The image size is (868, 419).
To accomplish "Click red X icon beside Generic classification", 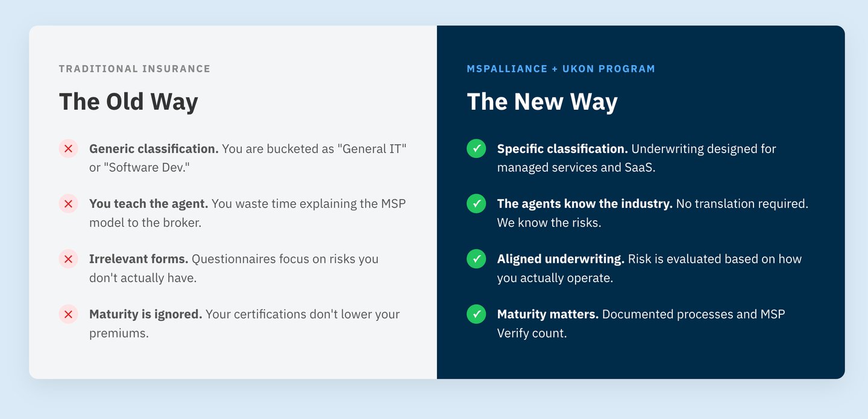I will coord(68,148).
